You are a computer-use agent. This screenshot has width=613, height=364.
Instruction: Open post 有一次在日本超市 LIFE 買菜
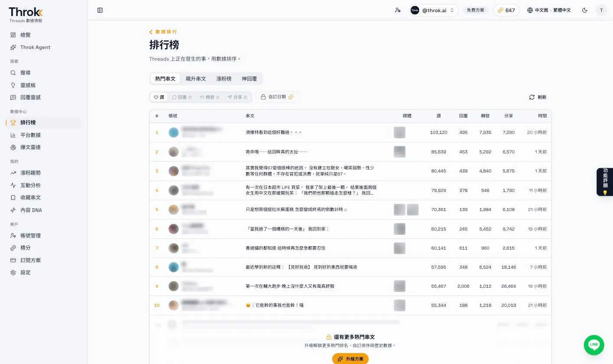pyautogui.click(x=311, y=190)
